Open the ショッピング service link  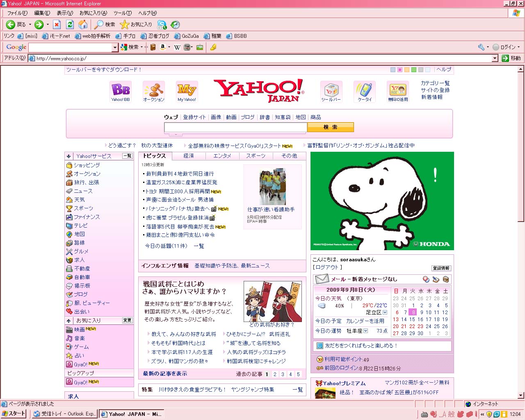[x=87, y=165]
